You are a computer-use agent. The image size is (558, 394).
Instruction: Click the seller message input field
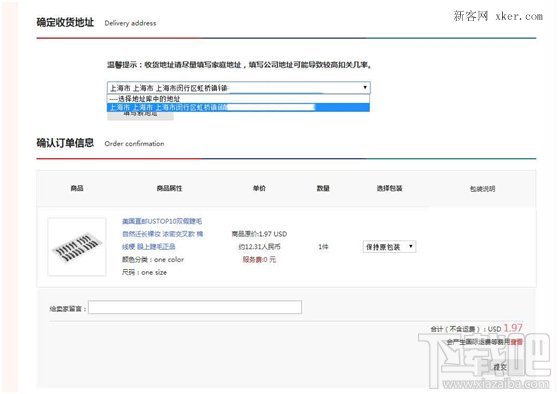coord(195,307)
